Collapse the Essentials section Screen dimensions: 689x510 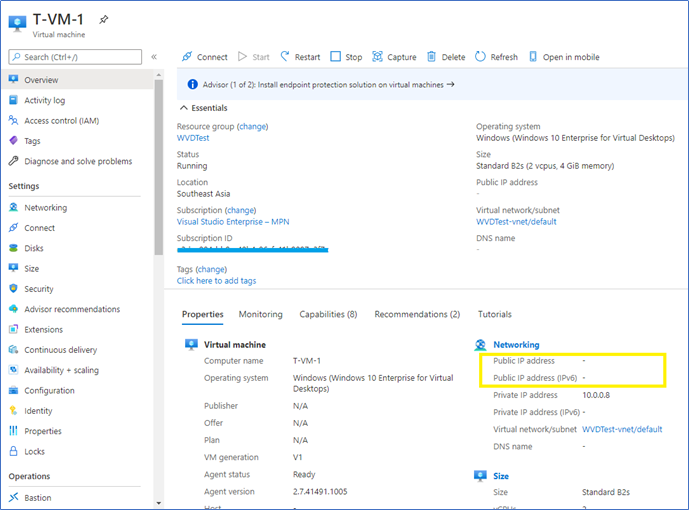point(184,108)
